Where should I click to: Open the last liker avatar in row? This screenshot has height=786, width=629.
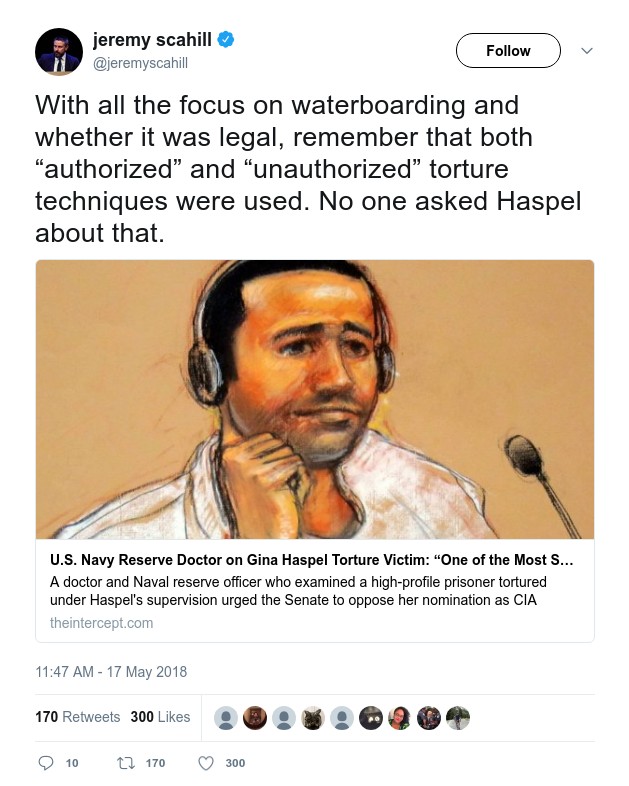458,718
